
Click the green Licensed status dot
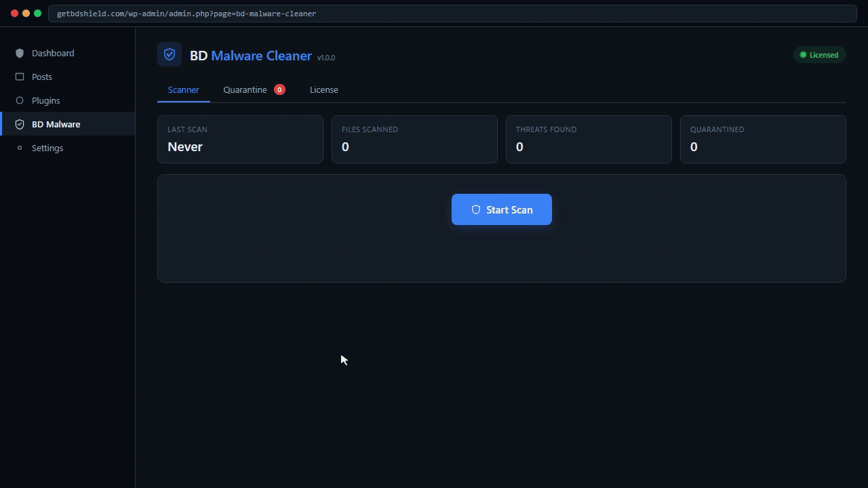pos(803,55)
